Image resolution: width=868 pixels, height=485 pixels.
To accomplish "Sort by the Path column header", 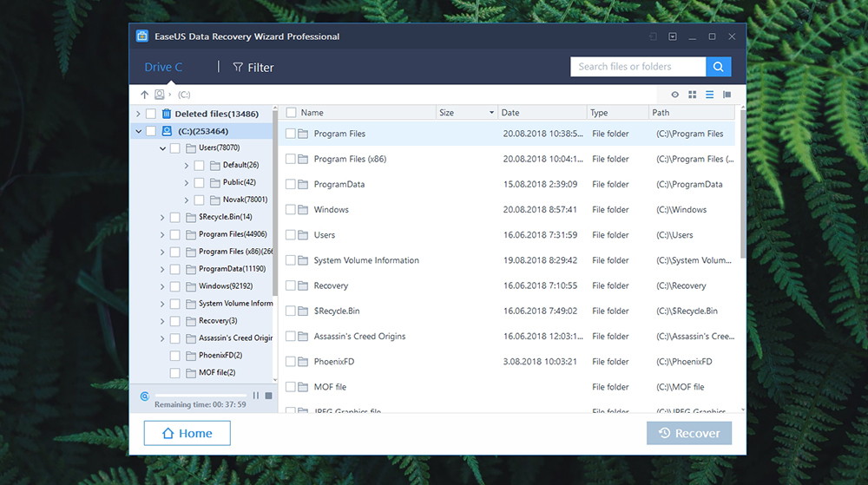I will tap(692, 113).
